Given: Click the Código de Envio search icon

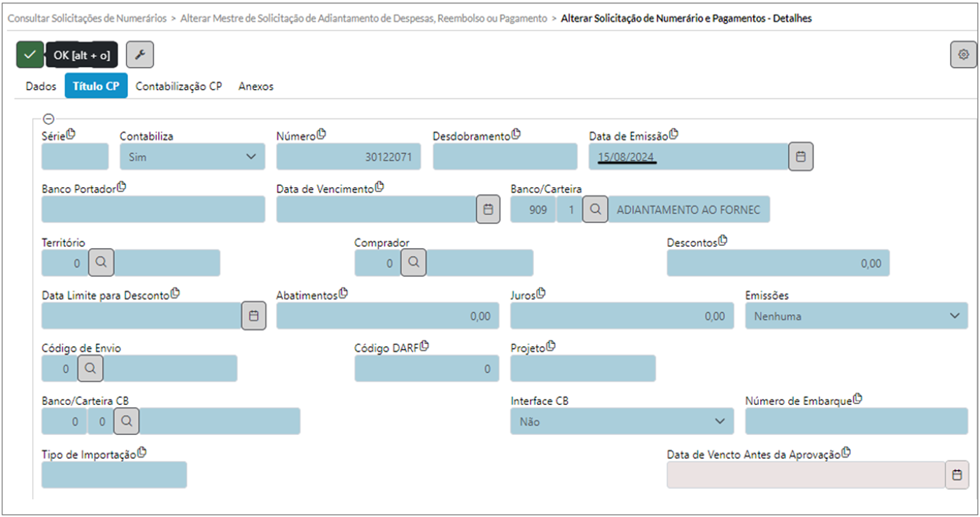Looking at the screenshot, I should (90, 368).
